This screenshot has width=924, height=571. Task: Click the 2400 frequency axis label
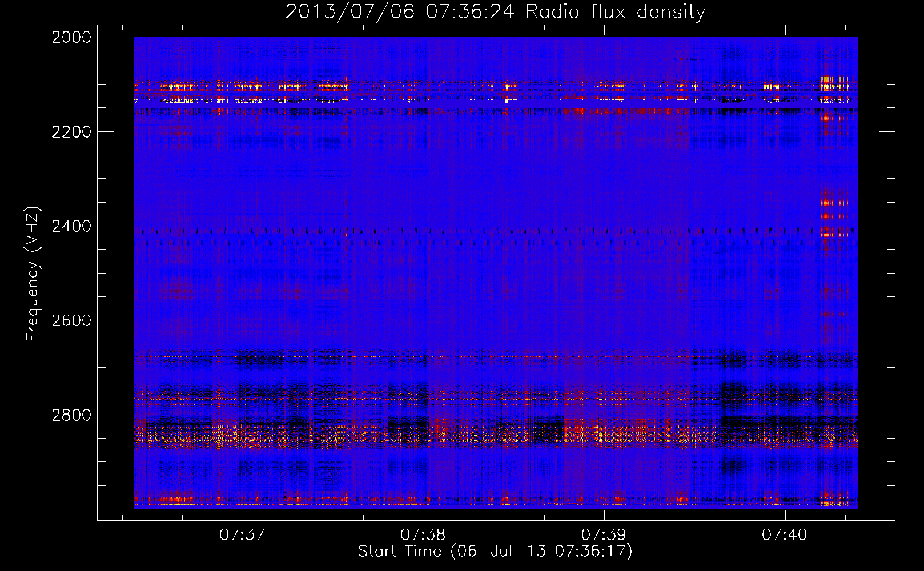click(71, 226)
